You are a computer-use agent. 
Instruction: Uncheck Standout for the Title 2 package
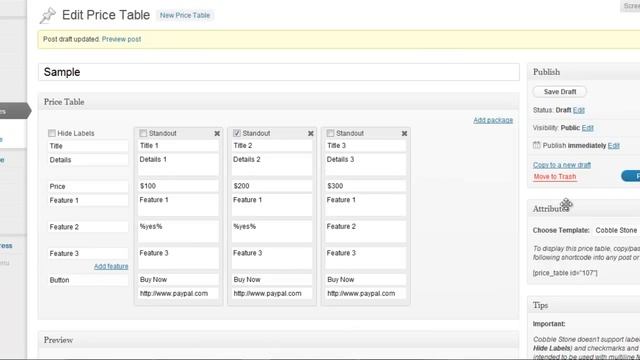point(237,133)
